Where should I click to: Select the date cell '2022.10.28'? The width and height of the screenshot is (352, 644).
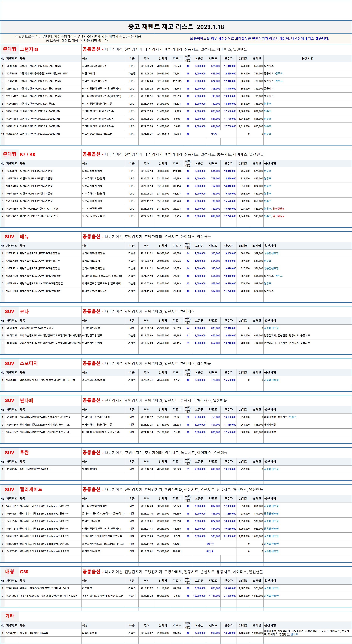[147, 596]
